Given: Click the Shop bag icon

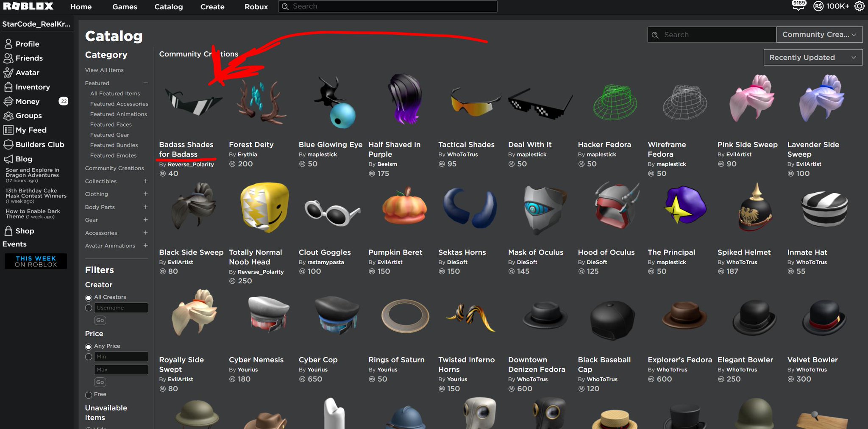Looking at the screenshot, I should tap(8, 231).
